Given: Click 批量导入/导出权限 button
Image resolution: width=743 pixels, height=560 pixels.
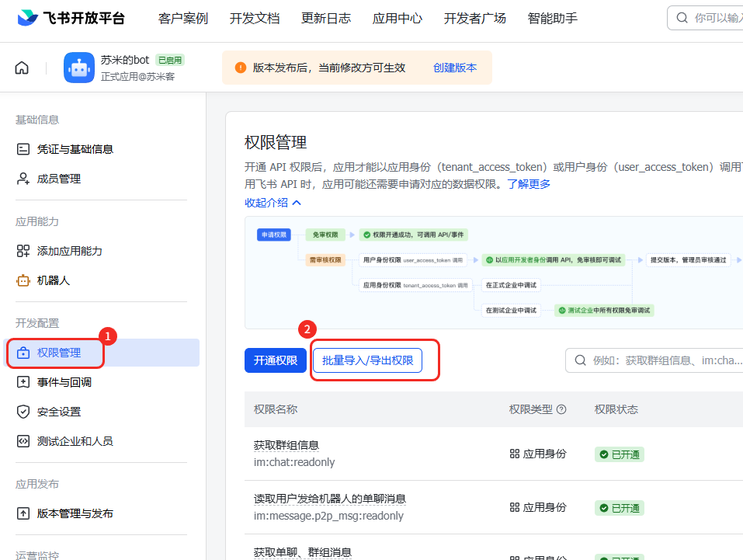Looking at the screenshot, I should click(x=367, y=360).
